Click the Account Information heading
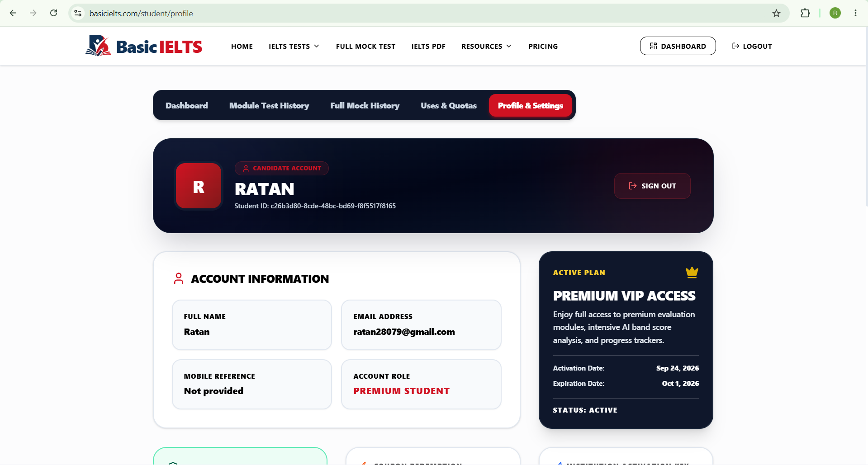This screenshot has width=868, height=465. coord(260,279)
